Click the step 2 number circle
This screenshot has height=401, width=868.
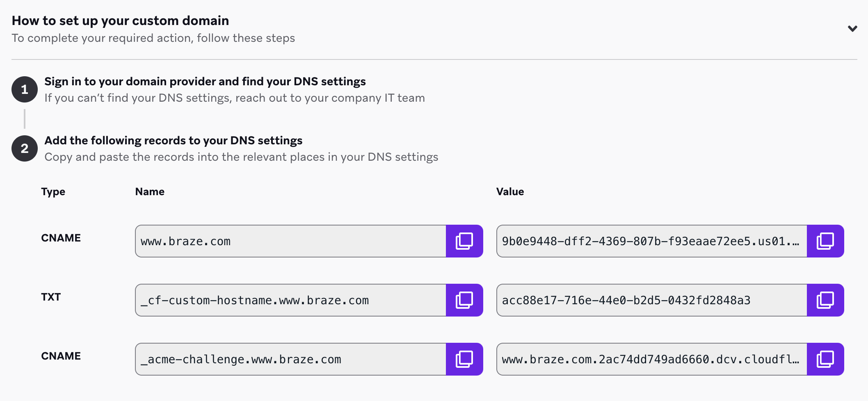click(x=25, y=148)
